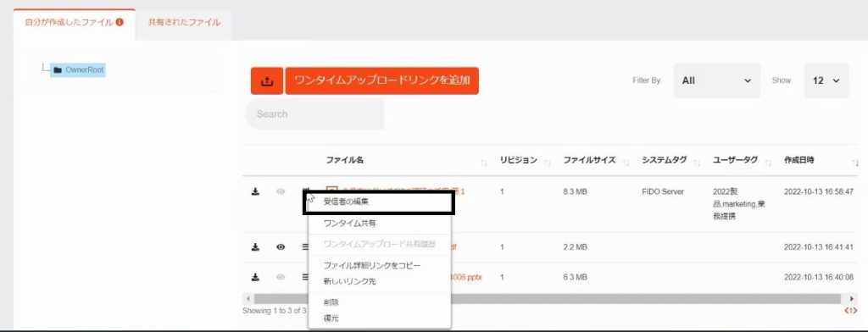The width and height of the screenshot is (868, 332).
Task: Open the Show 12 entries dropdown
Action: (x=826, y=80)
